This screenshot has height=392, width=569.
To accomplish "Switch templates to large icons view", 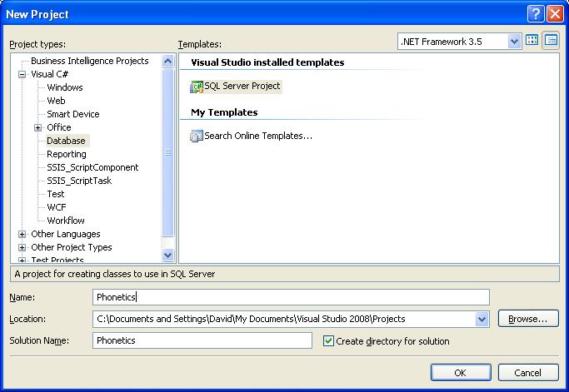I will pos(532,40).
